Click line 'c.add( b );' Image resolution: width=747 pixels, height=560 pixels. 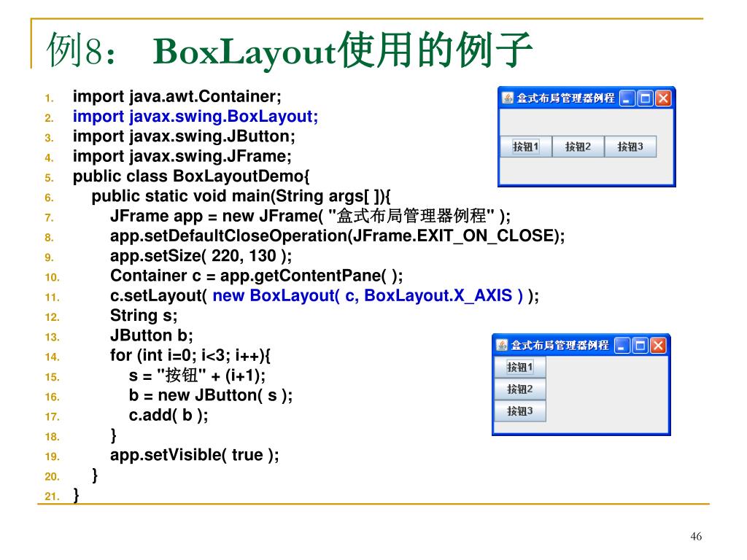pos(169,416)
